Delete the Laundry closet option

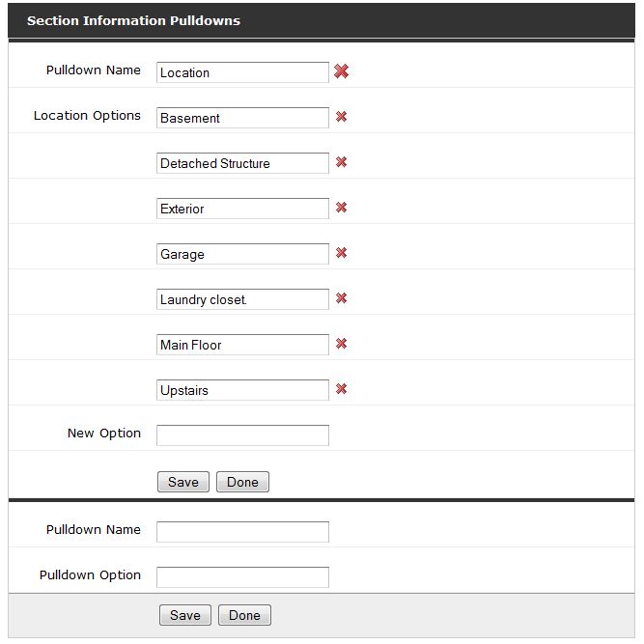(341, 298)
